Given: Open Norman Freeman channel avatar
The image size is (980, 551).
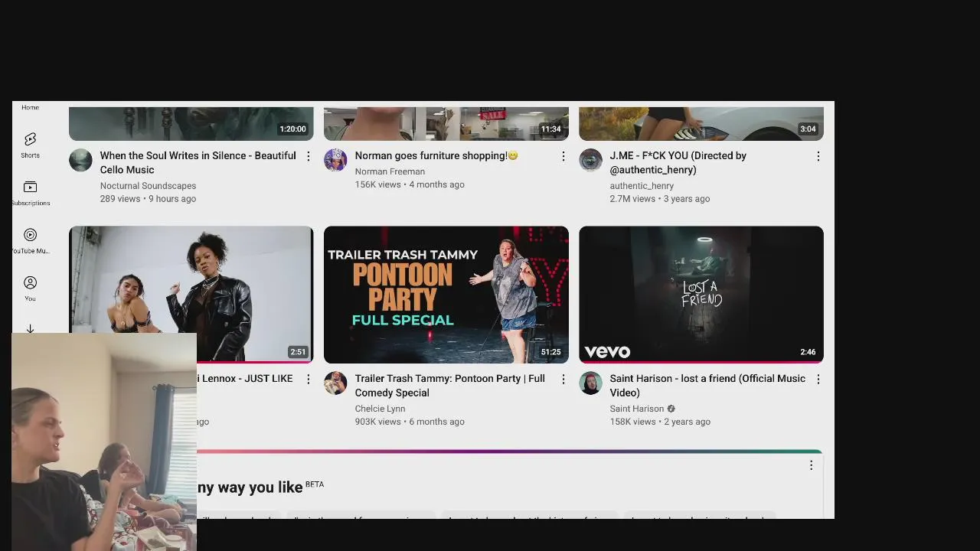Looking at the screenshot, I should tap(335, 160).
